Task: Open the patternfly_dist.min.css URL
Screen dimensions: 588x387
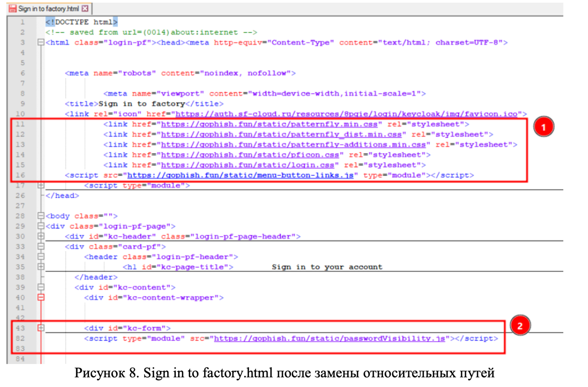Action: click(x=281, y=134)
